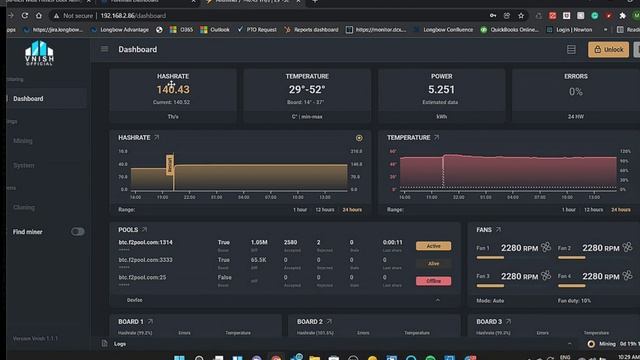Collapse the Pools device chevron
Image resolution: width=640 pixels, height=360 pixels.
[438, 300]
